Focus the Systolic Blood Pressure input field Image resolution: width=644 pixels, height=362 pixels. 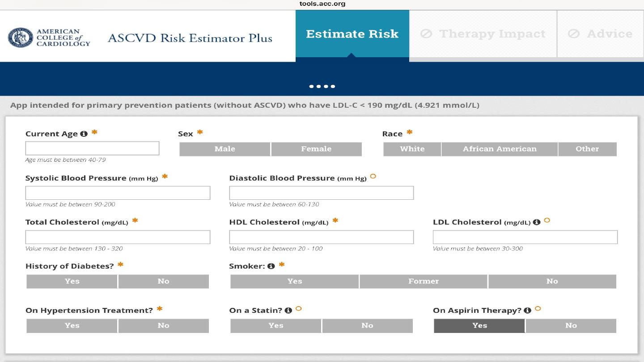118,193
